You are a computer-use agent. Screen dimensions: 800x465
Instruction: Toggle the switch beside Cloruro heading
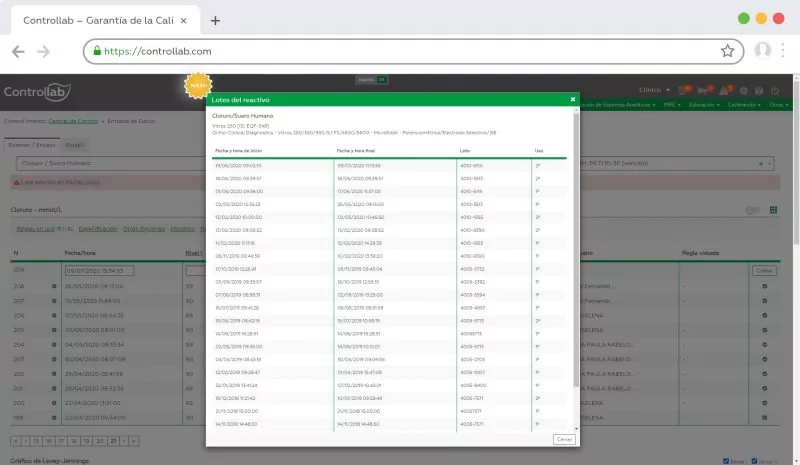772,210
